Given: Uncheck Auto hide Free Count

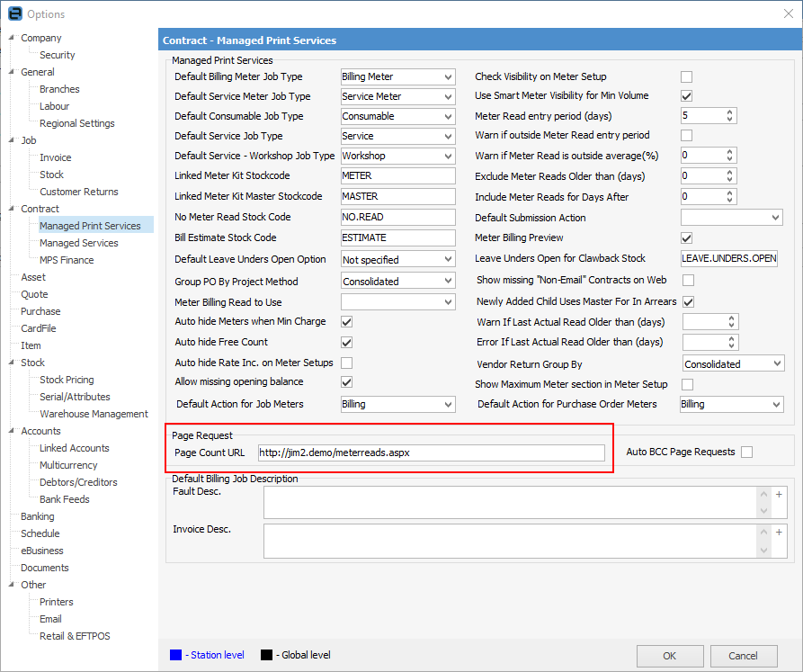Looking at the screenshot, I should click(x=346, y=343).
